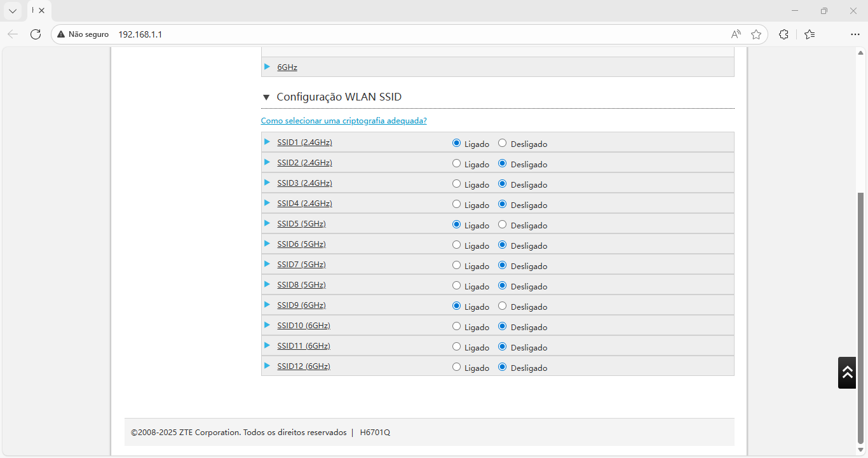Collapse the Configuração WLAN SSID section
Image resolution: width=868 pixels, height=458 pixels.
[x=266, y=97]
